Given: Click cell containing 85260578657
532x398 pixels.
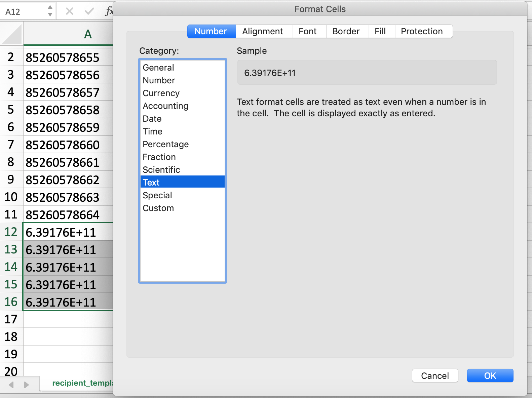Looking at the screenshot, I should (68, 92).
